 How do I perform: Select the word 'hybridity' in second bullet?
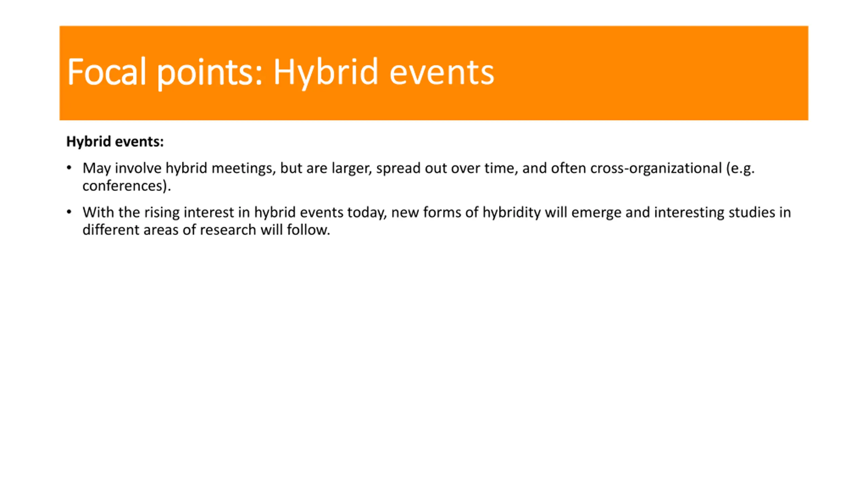(x=511, y=212)
